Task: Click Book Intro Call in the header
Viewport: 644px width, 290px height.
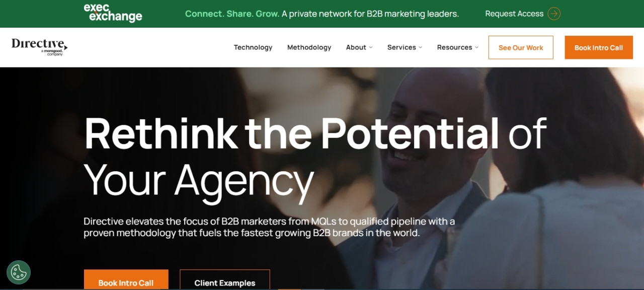Action: (x=599, y=47)
